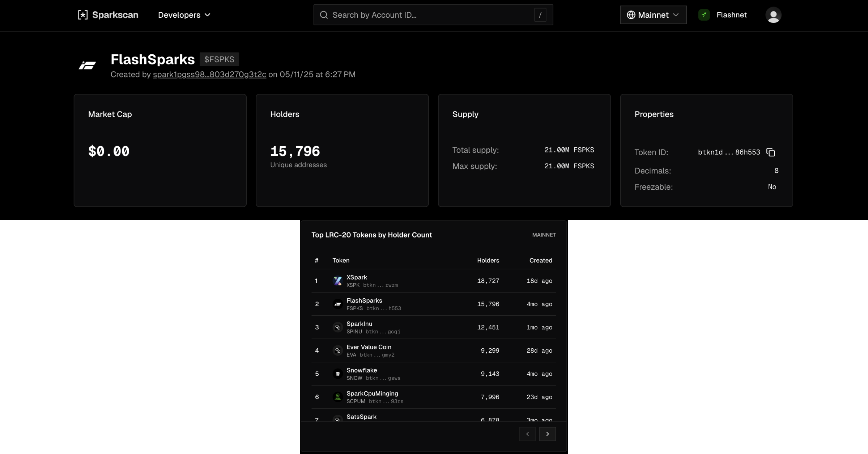Click the FlashSparks token logo in header
The image size is (868, 454).
(88, 66)
